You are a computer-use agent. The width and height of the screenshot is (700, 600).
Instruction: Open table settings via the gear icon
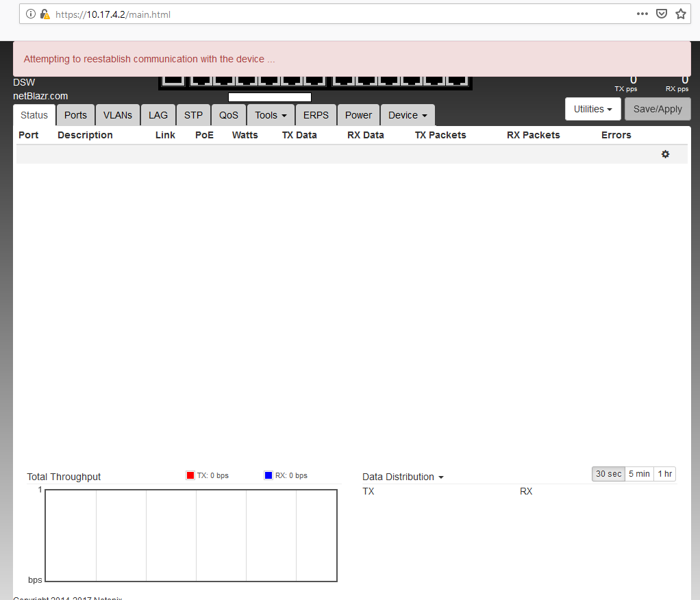[x=665, y=154]
